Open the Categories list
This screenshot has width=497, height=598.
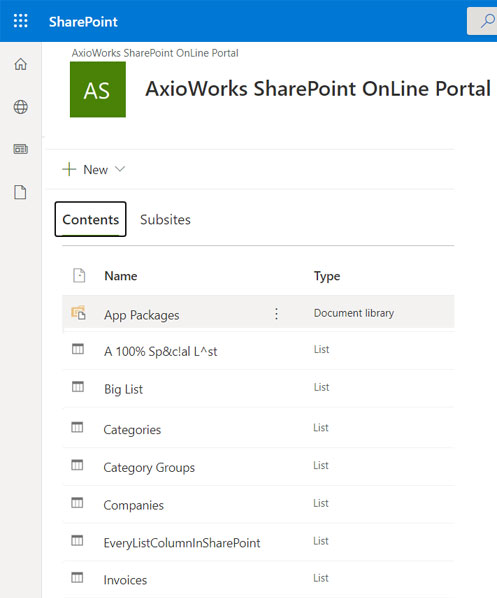(x=132, y=430)
